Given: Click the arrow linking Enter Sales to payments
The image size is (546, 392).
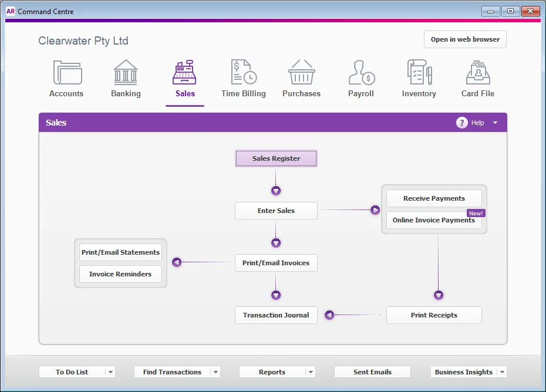Looking at the screenshot, I should point(375,209).
